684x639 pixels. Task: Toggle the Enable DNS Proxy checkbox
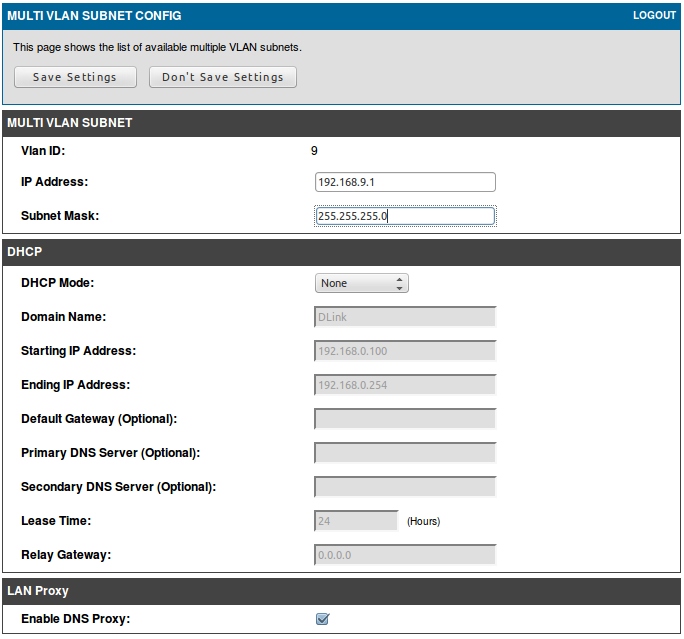pos(322,619)
